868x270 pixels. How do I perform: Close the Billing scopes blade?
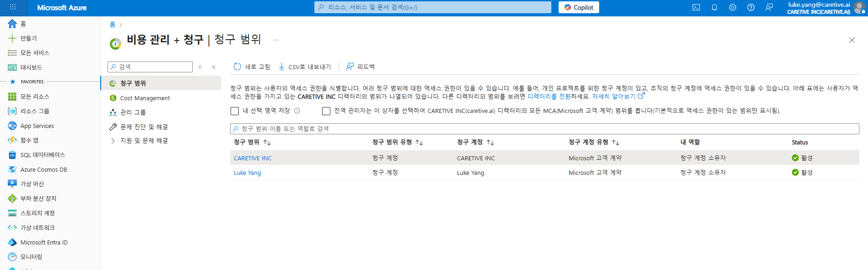point(852,40)
